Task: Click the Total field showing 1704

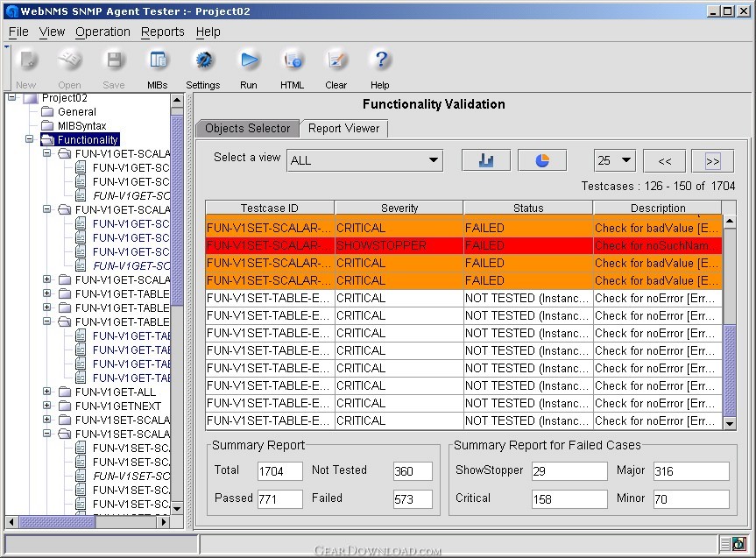Action: 280,471
